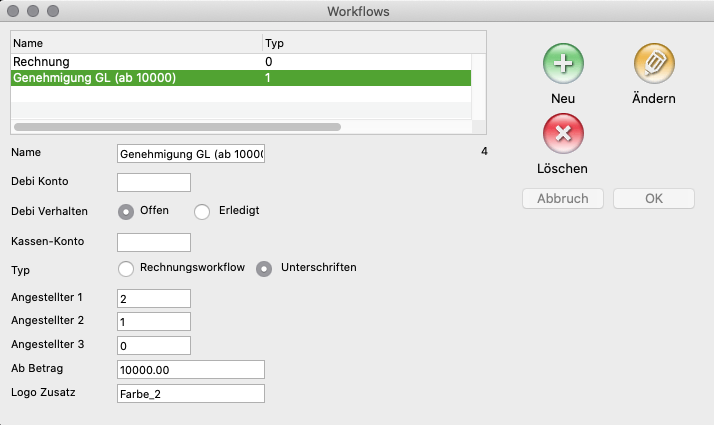714x425 pixels.
Task: Click the Debi Konto input field
Action: [x=154, y=182]
